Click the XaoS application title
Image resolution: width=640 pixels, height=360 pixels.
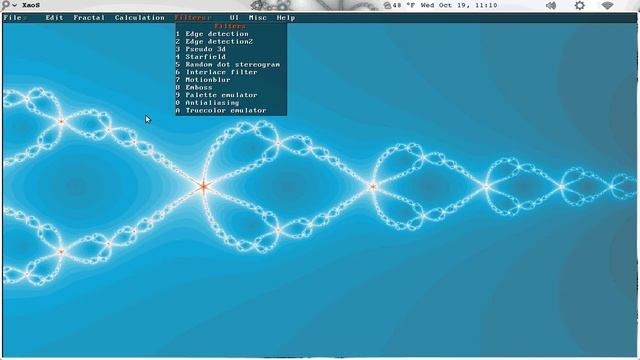tap(31, 5)
